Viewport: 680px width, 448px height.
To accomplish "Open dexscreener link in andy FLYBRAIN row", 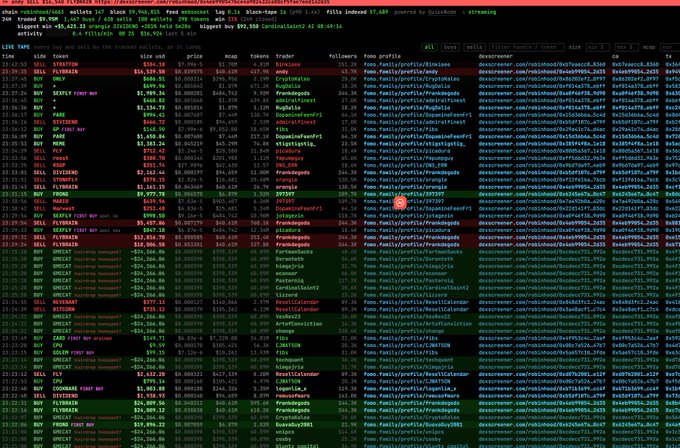I will pos(542,72).
